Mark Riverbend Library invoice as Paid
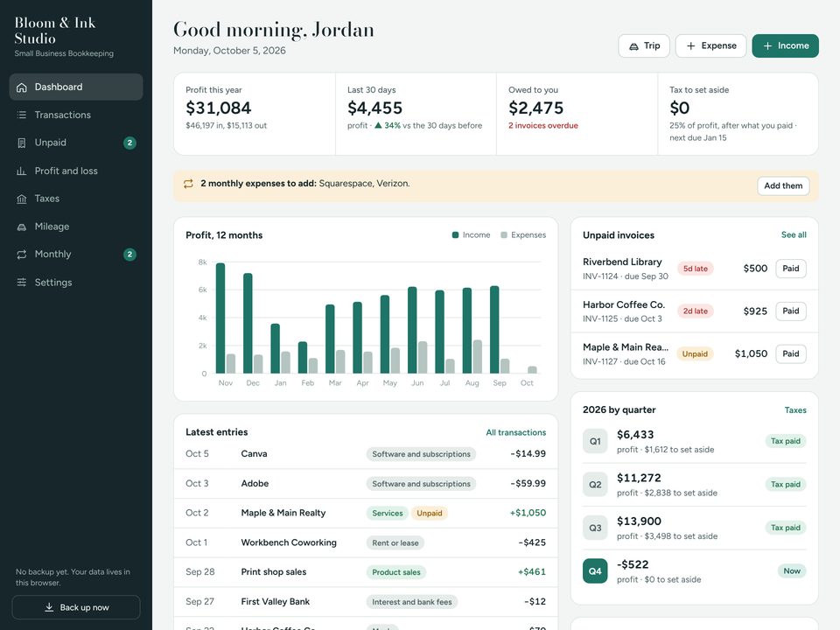Screen dimensions: 840x630 tap(791, 269)
